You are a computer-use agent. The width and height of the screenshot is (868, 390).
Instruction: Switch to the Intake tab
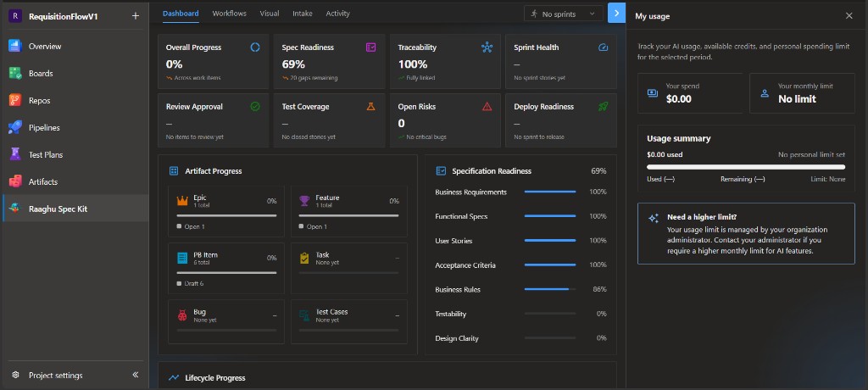(303, 14)
